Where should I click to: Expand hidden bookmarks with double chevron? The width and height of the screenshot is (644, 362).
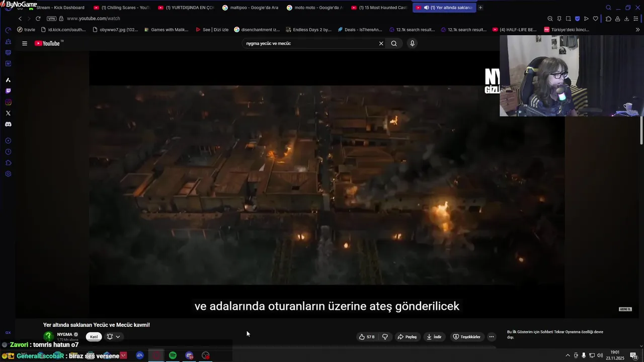click(x=637, y=30)
